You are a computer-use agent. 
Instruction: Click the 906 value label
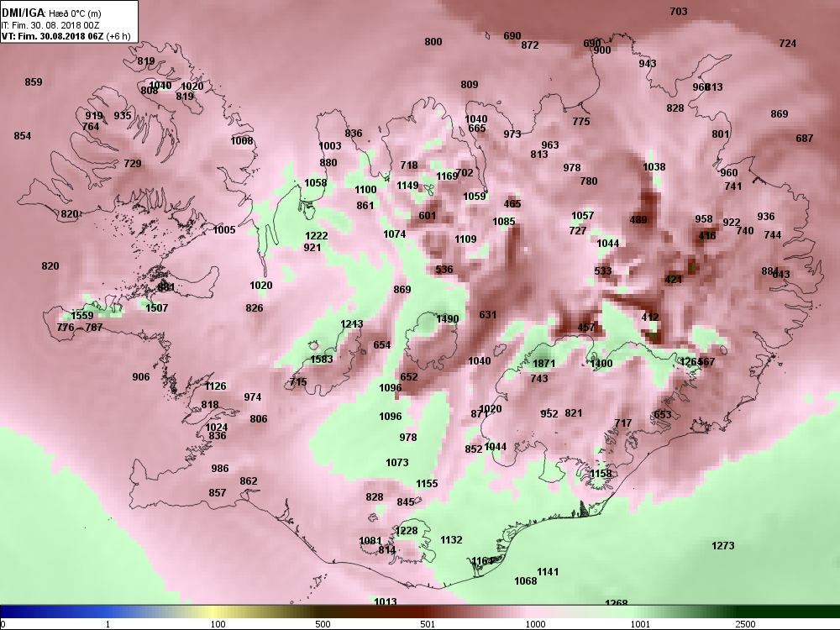point(141,377)
